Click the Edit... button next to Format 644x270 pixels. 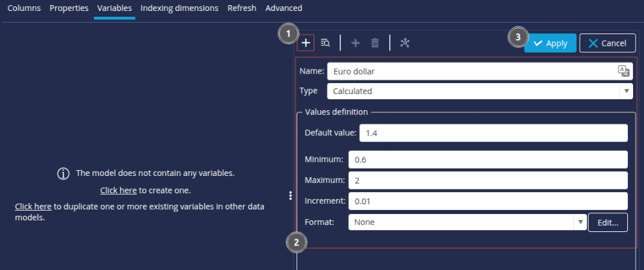pos(607,222)
